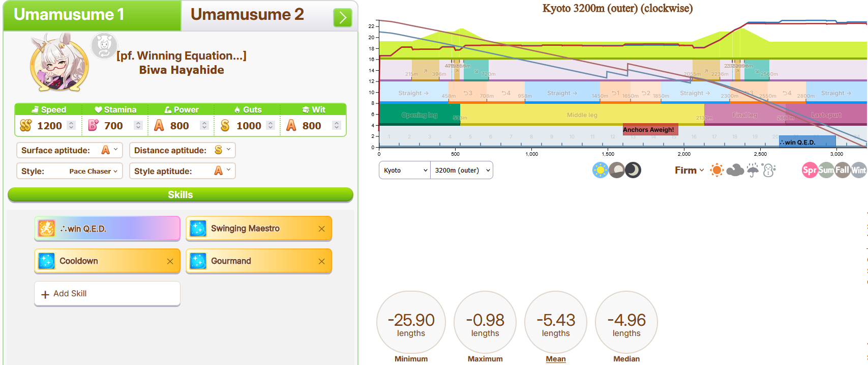Remove the Swinging Maestro skill
The image size is (868, 365).
321,229
